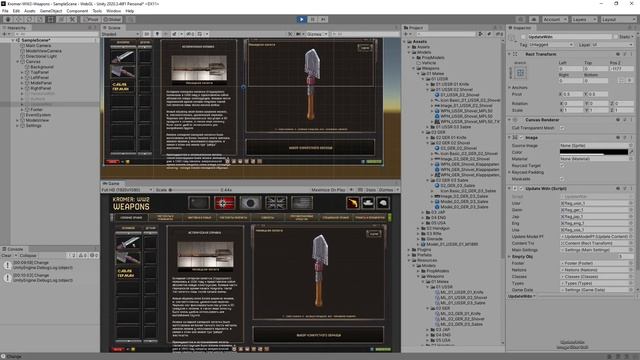Select the Rect tool in the toolbar

51,19
